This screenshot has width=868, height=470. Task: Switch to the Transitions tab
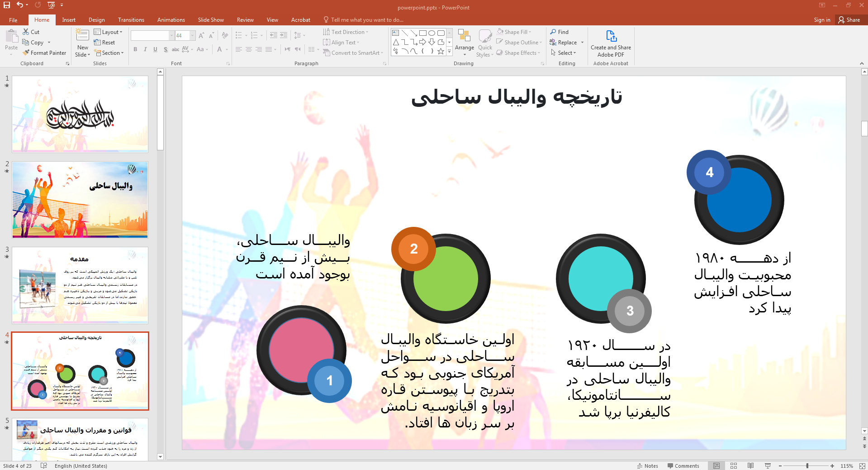131,20
